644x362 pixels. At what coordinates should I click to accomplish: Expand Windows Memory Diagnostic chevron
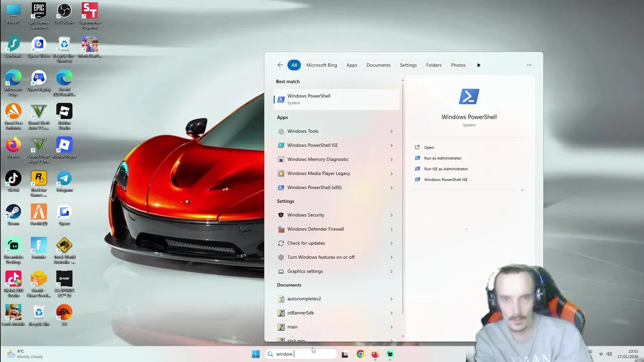coord(391,159)
